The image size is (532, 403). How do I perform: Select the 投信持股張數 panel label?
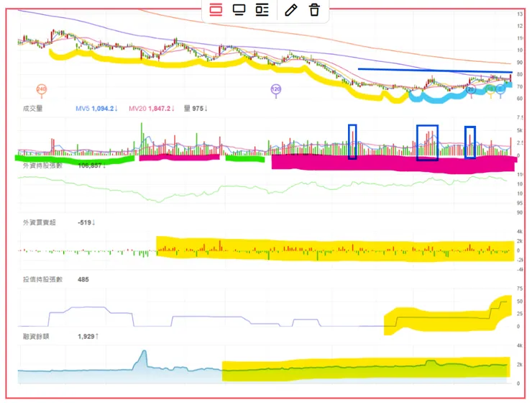(x=42, y=279)
